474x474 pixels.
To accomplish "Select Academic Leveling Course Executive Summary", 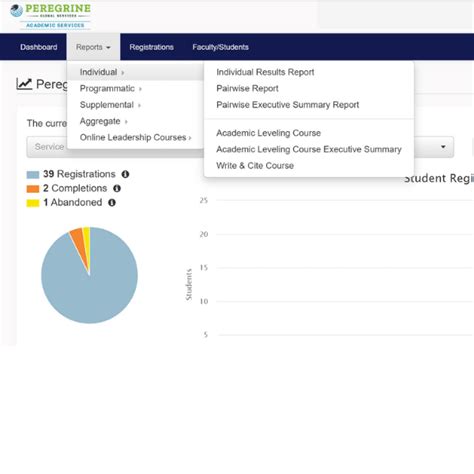I will tap(309, 149).
